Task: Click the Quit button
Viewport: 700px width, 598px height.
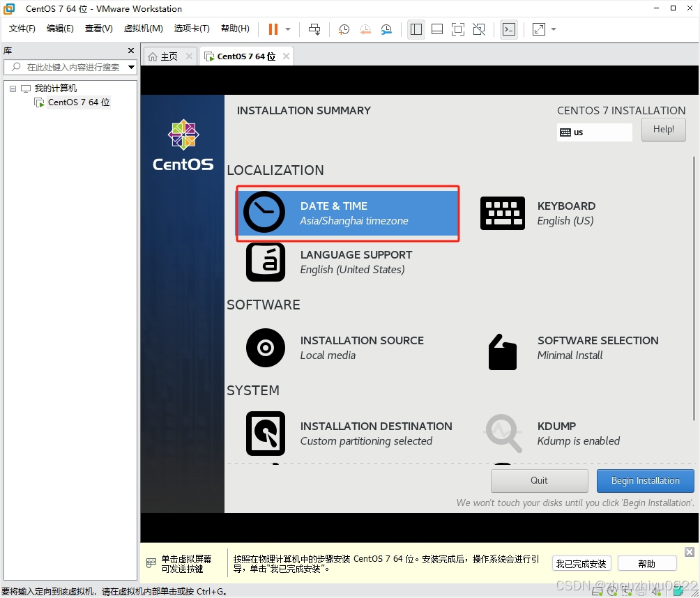Action: click(x=539, y=481)
